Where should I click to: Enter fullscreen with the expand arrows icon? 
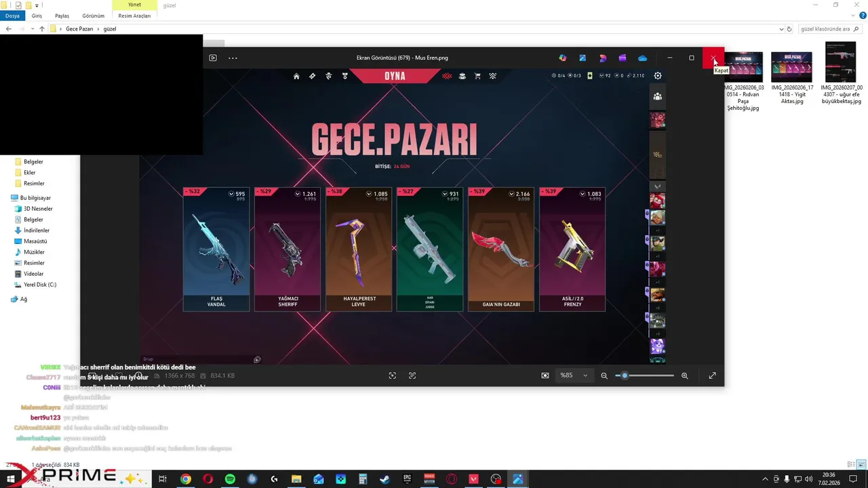pyautogui.click(x=712, y=375)
